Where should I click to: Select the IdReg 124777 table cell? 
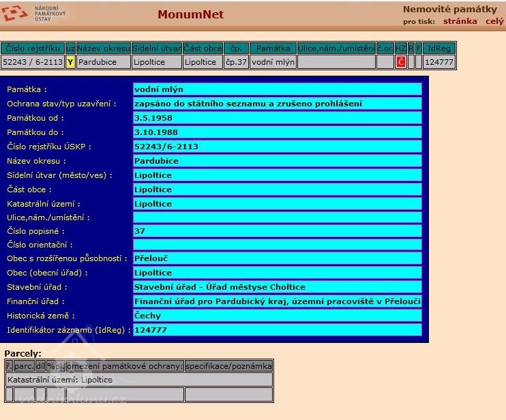click(x=438, y=62)
